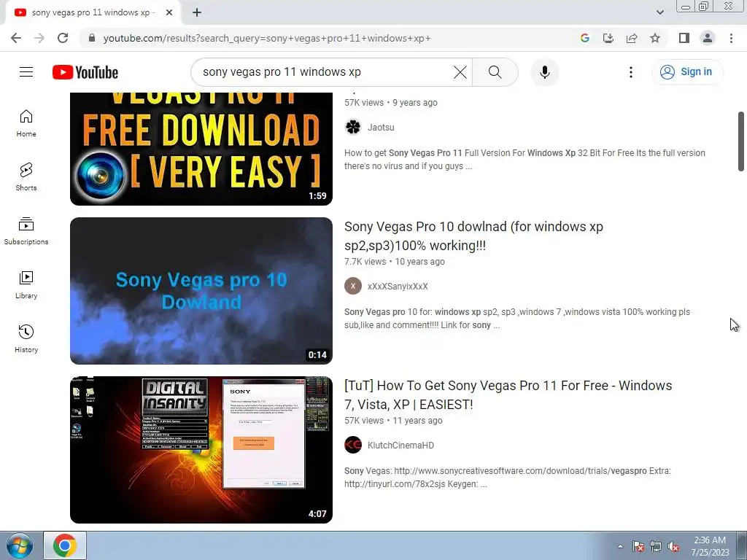The image size is (747, 560).
Task: Click the description mentioning sonycreativesoftware.com
Action: [508, 478]
